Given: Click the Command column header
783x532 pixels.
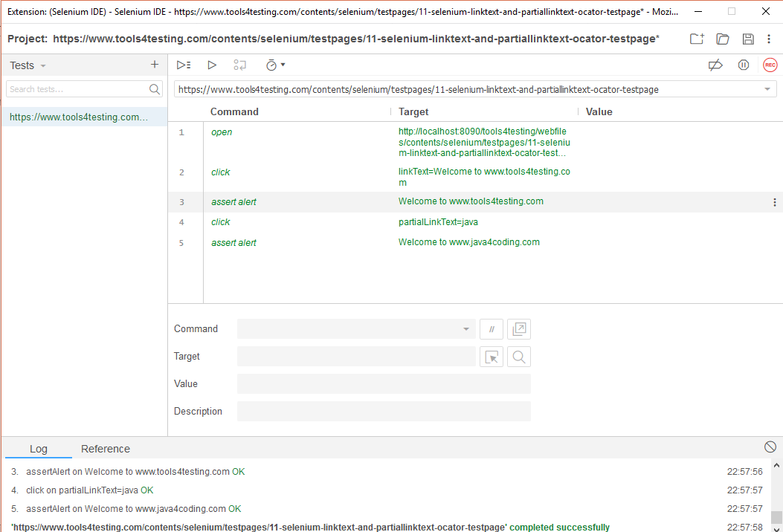Looking at the screenshot, I should point(234,111).
